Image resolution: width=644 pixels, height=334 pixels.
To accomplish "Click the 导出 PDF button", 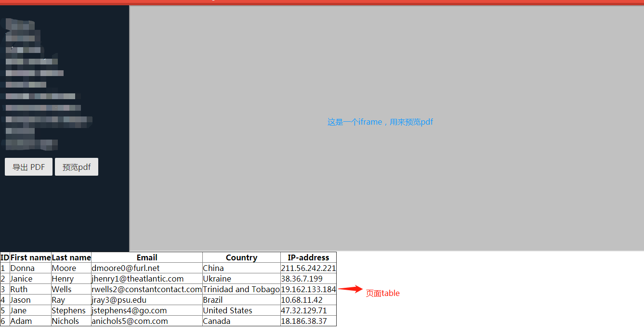I will (28, 167).
